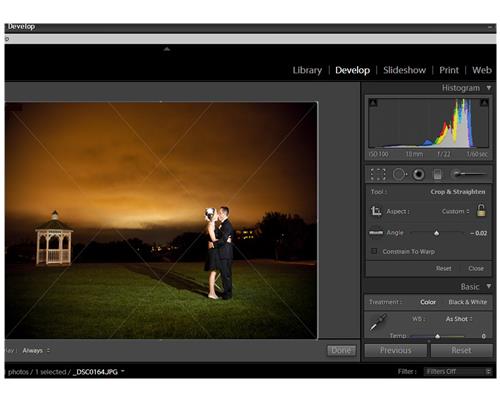500x400 pixels.
Task: Select the Spot Removal tool
Action: coord(399,174)
